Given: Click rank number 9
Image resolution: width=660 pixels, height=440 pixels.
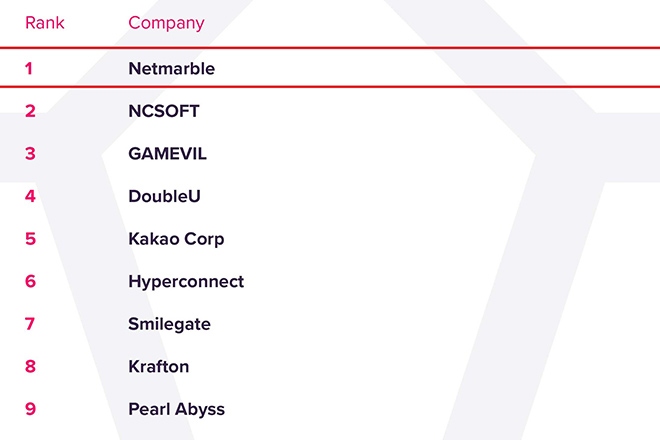Looking at the screenshot, I should coord(30,409).
